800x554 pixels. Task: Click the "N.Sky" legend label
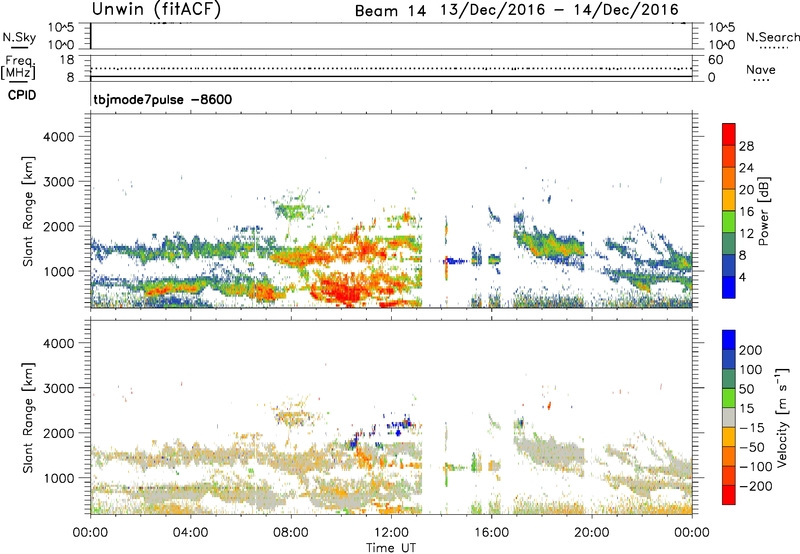pos(19,37)
